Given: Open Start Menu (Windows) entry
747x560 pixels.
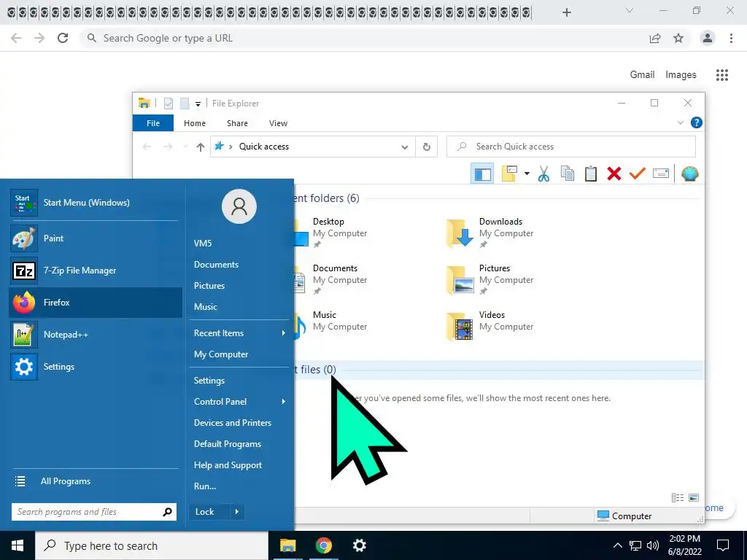Looking at the screenshot, I should [96, 203].
